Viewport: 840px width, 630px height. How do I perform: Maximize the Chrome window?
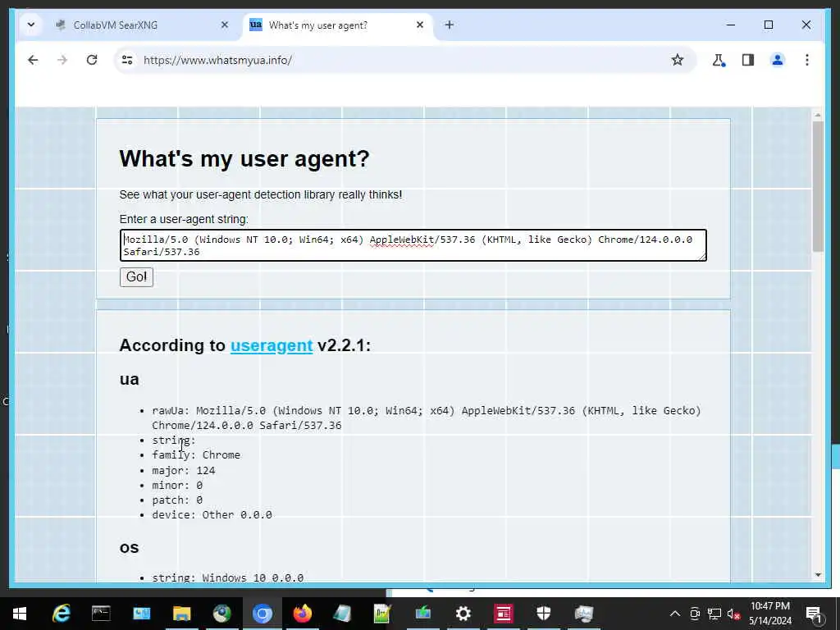point(768,25)
